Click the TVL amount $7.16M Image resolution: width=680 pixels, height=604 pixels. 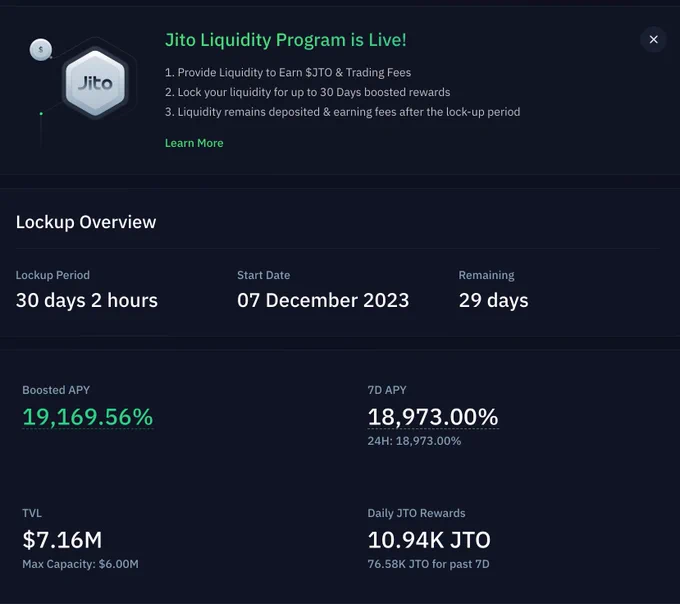click(62, 540)
